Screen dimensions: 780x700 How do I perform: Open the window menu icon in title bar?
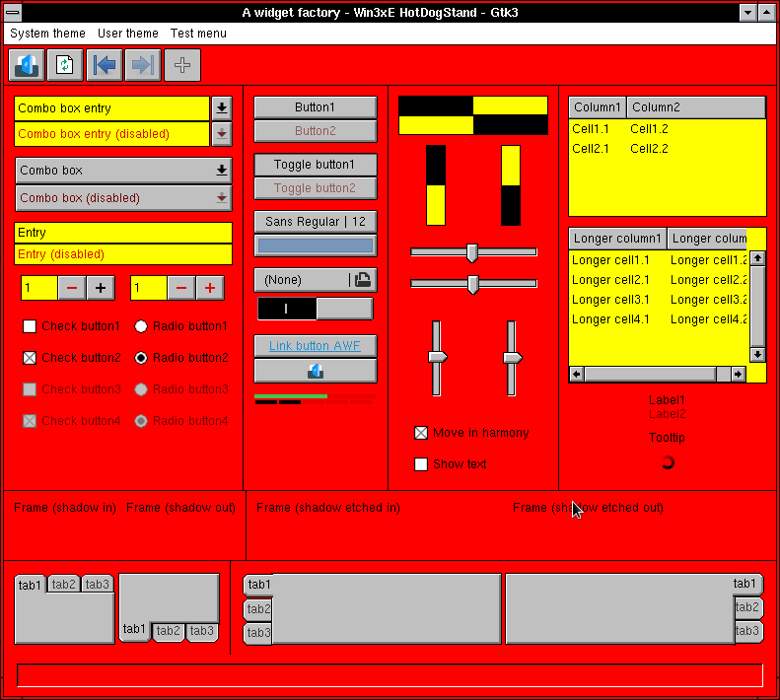(x=13, y=12)
